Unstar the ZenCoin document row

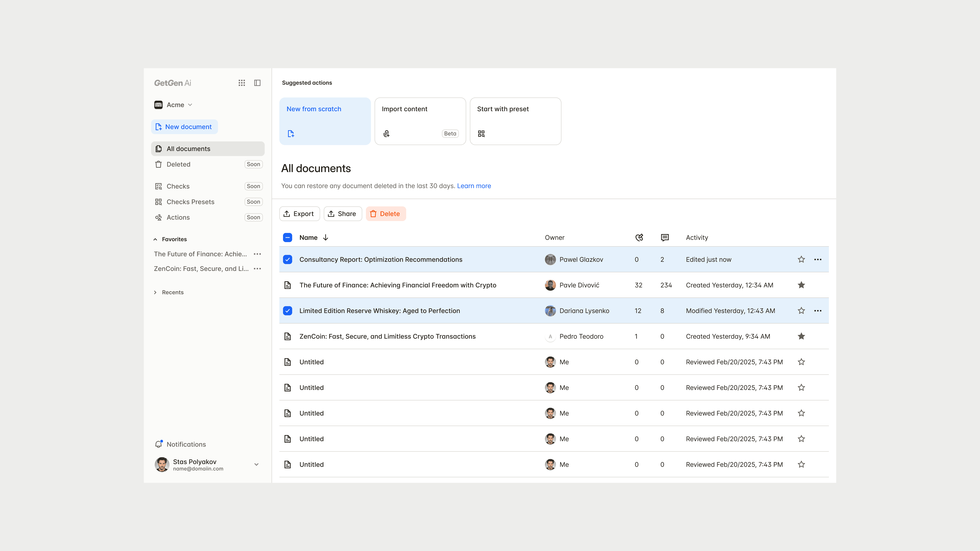coord(801,336)
